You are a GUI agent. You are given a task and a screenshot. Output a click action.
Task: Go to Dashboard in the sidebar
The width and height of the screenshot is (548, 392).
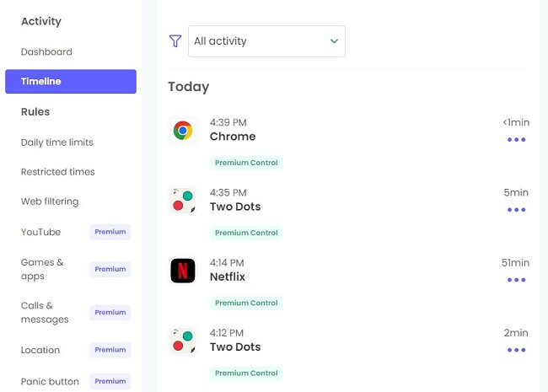pyautogui.click(x=46, y=51)
